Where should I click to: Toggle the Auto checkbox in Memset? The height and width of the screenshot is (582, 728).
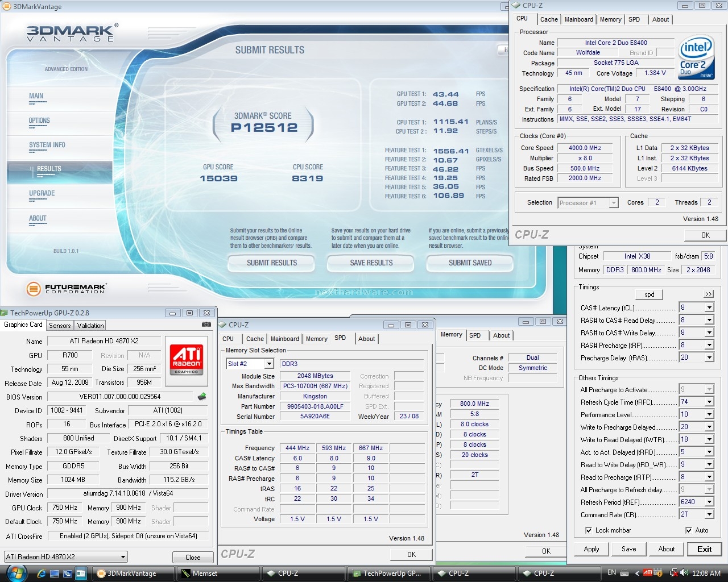689,530
